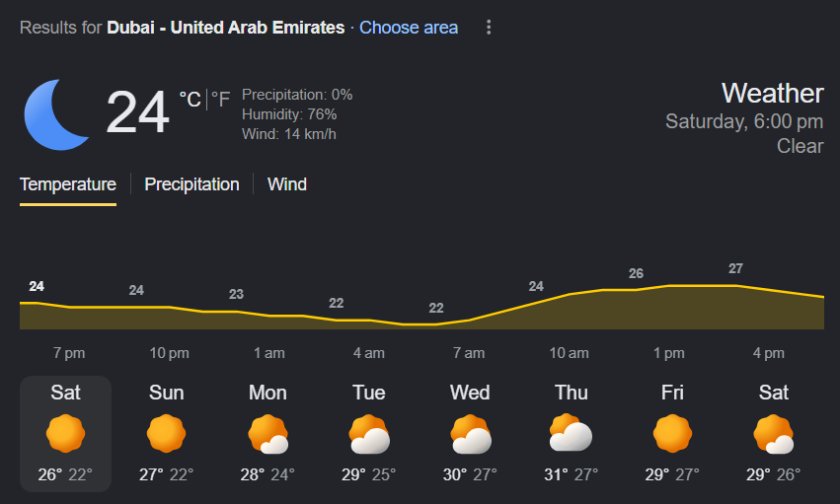Click the 10 am point on temperature graph

tap(570, 295)
